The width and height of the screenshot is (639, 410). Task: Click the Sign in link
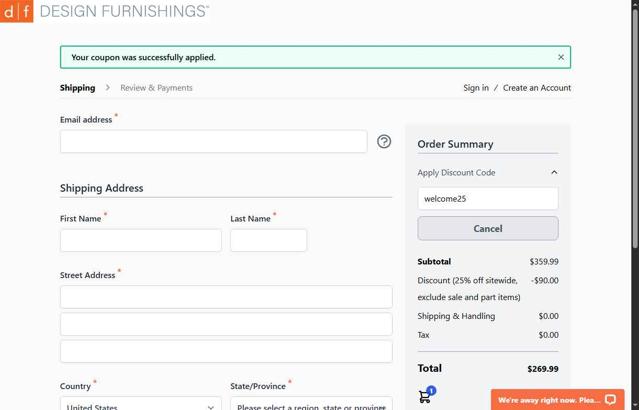tap(476, 88)
